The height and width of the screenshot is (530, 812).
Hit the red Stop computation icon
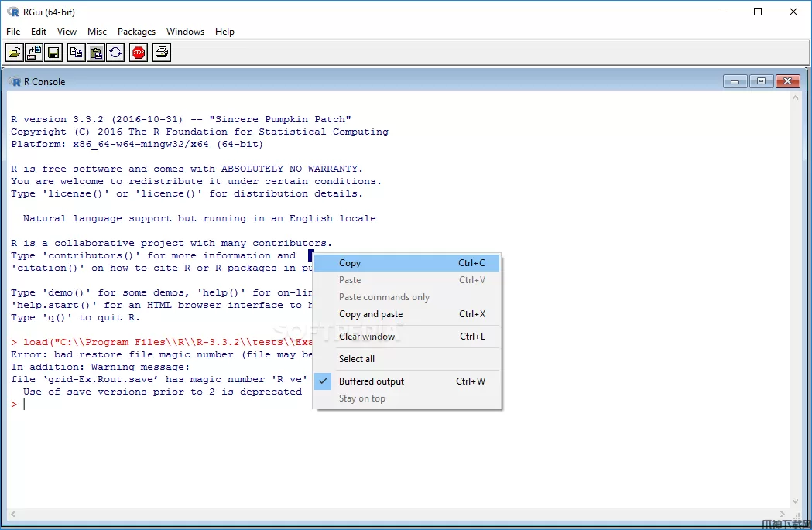coord(139,53)
